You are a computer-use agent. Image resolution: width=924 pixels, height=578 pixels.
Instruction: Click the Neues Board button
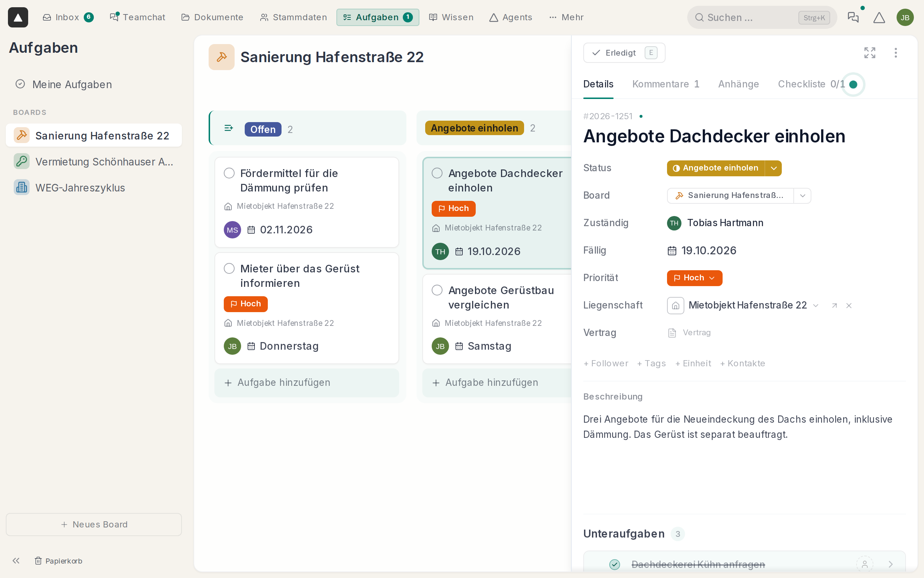tap(93, 525)
